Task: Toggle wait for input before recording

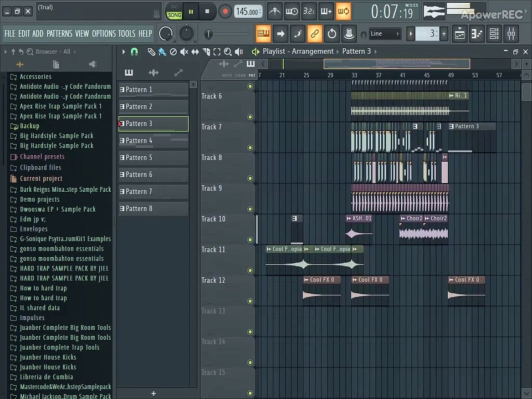Action: click(x=291, y=12)
